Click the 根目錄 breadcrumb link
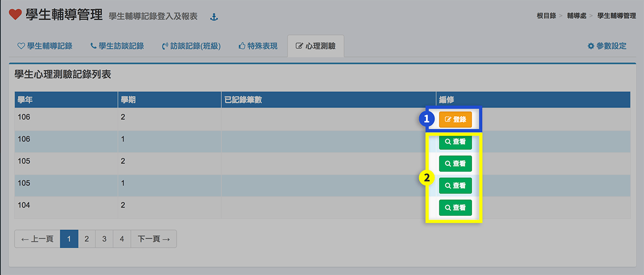 tap(546, 16)
